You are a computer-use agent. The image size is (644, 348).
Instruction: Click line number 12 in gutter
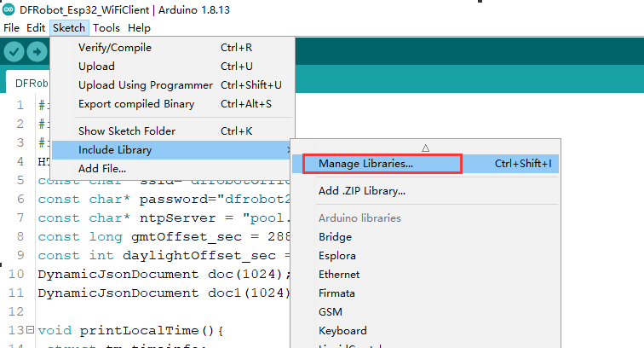[16, 311]
